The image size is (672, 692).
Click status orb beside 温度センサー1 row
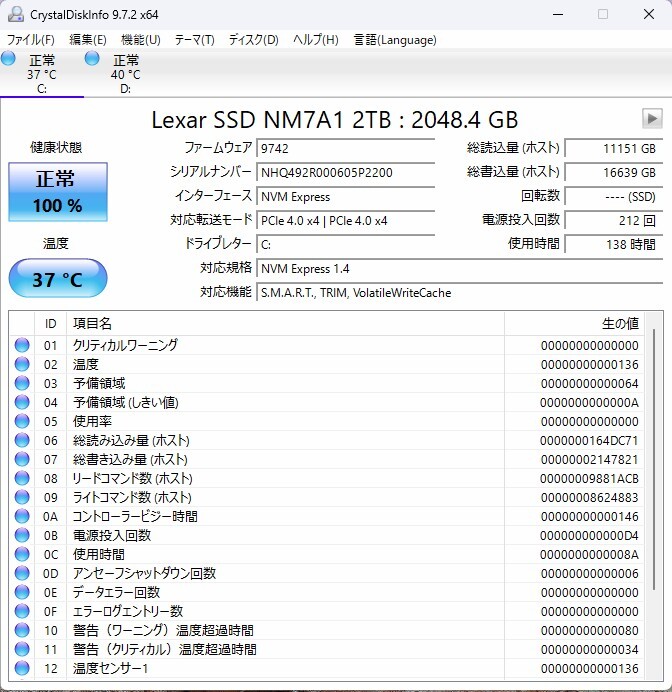tap(22, 668)
